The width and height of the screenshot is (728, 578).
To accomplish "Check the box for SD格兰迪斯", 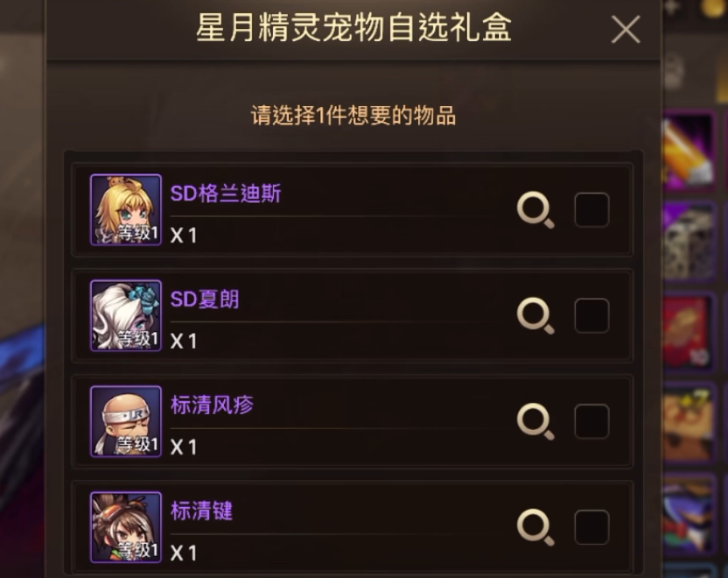I will (592, 209).
